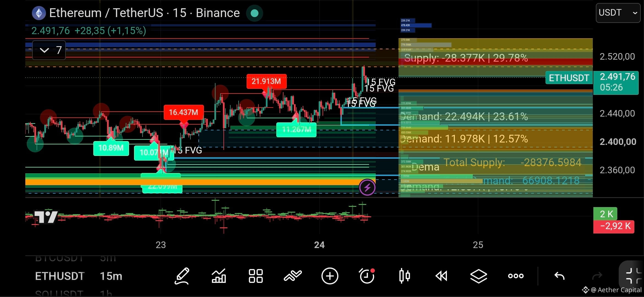The width and height of the screenshot is (644, 297).
Task: Tap the 2.440,00 price axis level
Action: tap(617, 113)
